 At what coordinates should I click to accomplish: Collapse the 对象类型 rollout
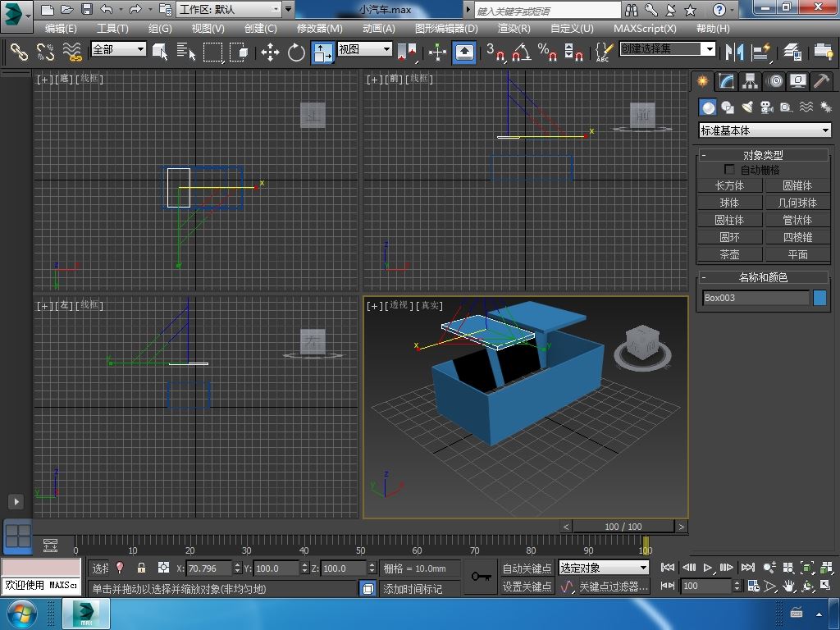pyautogui.click(x=764, y=155)
